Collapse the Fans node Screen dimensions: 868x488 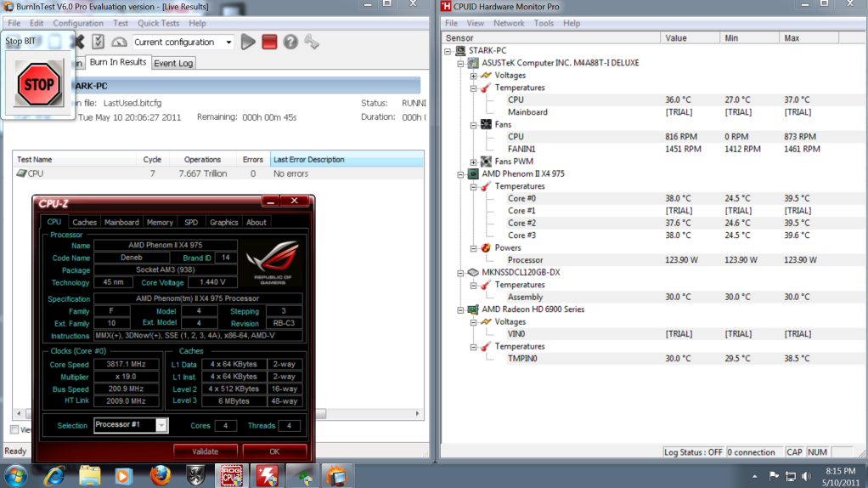[474, 125]
